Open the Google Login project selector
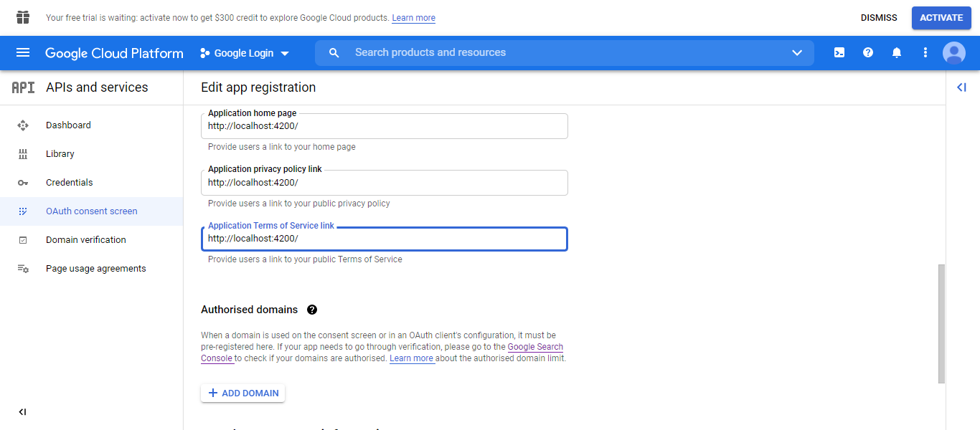The image size is (980, 430). pos(244,52)
